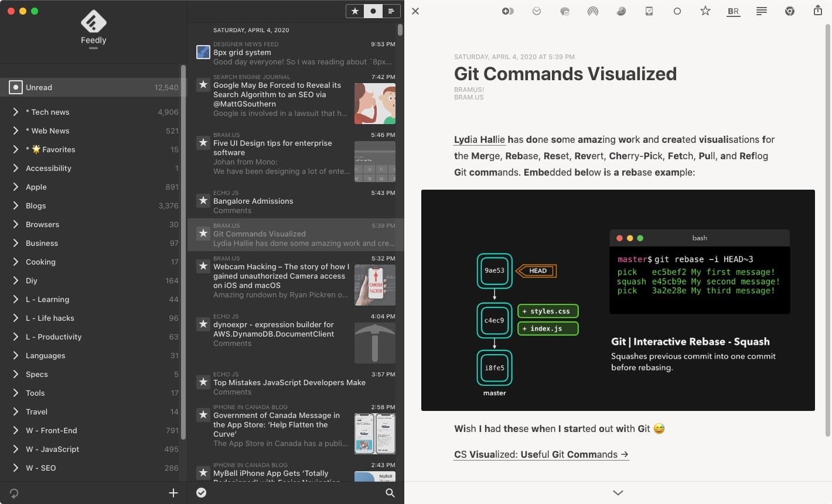This screenshot has height=504, width=832.
Task: Open CS Visualized: Useful Git Commands link
Action: point(541,454)
